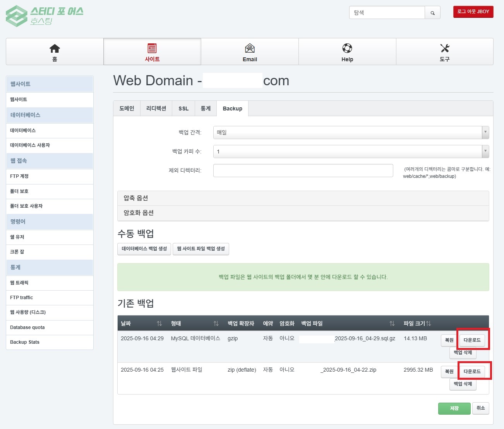Image resolution: width=504 pixels, height=429 pixels.
Task: Click the Study For Us hosting logo
Action: 45,16
